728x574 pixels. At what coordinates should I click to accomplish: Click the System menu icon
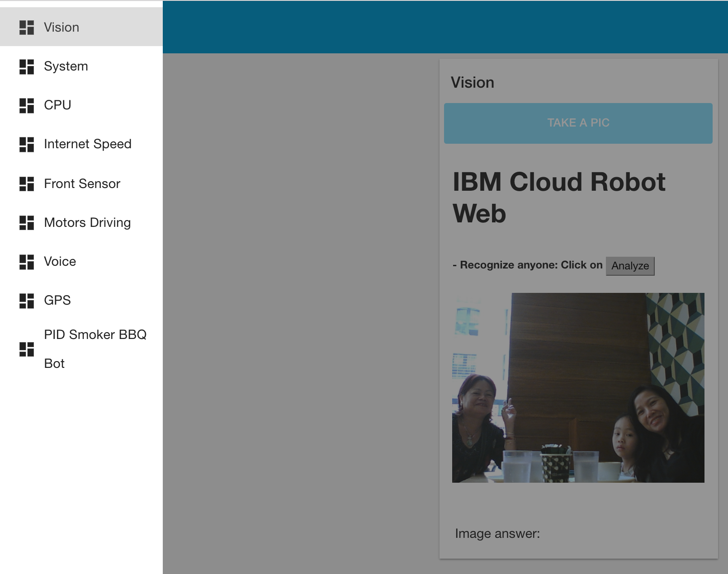point(27,66)
